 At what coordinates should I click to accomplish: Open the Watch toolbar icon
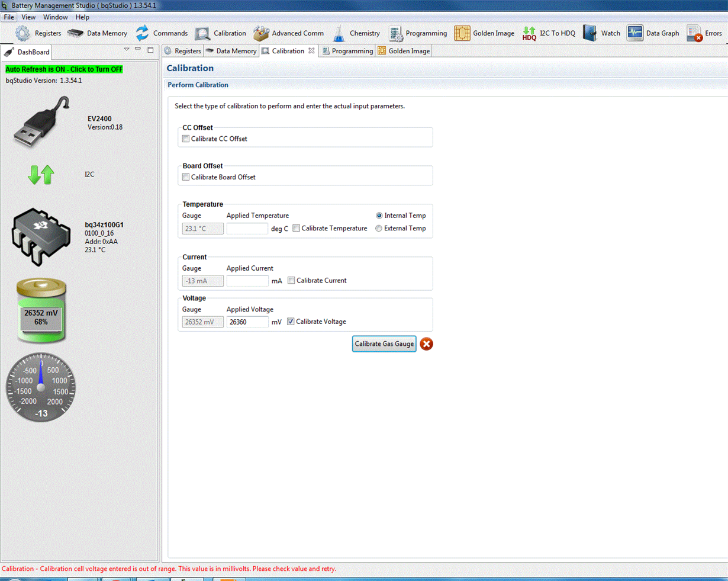click(x=590, y=33)
